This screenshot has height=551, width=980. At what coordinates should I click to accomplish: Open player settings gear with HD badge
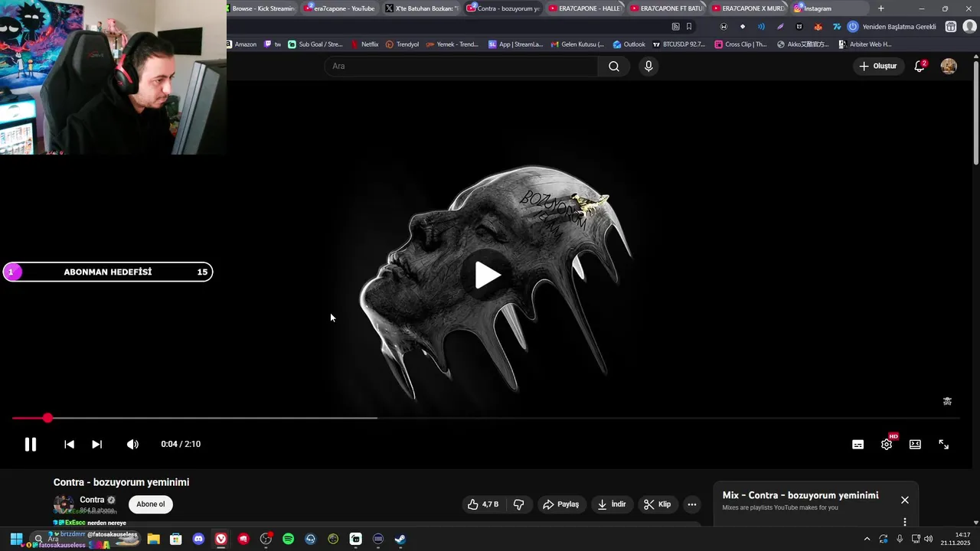coord(887,444)
